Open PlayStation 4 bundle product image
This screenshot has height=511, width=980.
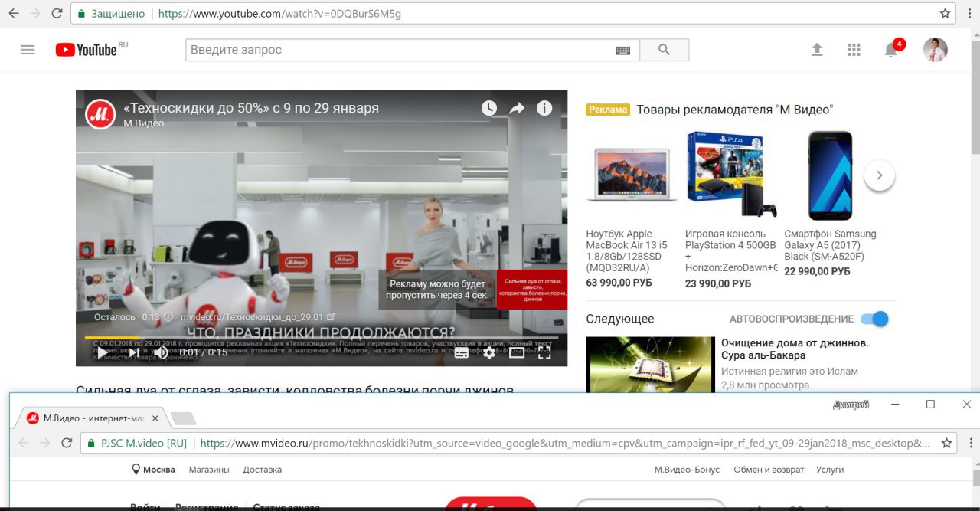pos(731,175)
